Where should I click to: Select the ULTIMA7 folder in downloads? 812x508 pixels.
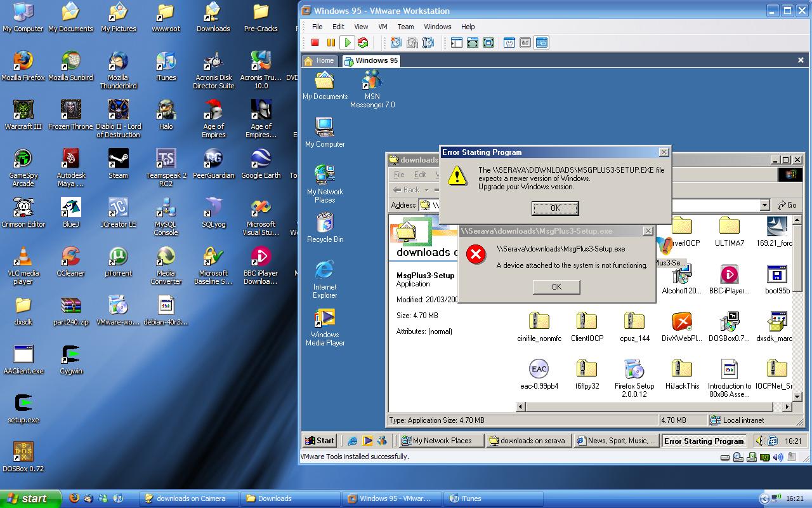(x=729, y=231)
